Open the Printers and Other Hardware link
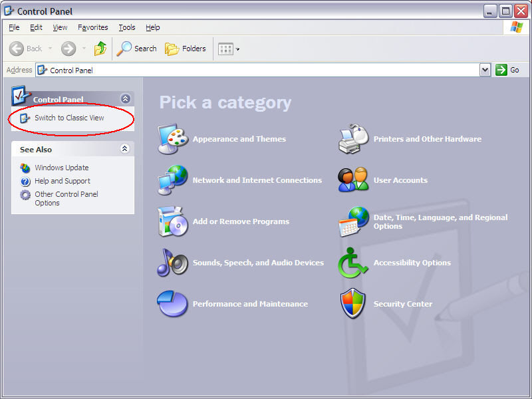This screenshot has height=399, width=532. (427, 139)
